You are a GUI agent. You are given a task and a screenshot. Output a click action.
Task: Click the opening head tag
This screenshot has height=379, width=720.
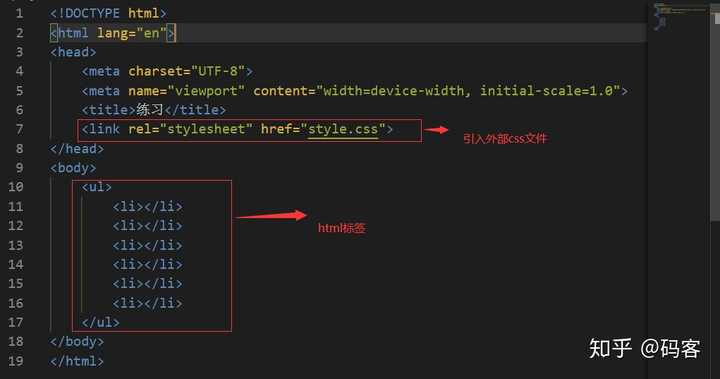(73, 52)
